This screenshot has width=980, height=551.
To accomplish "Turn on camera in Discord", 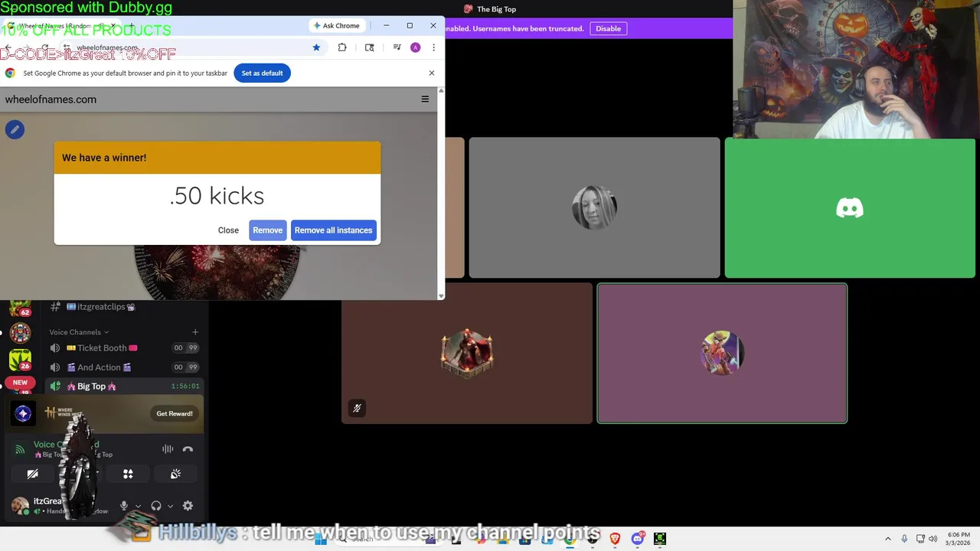I will click(x=32, y=474).
